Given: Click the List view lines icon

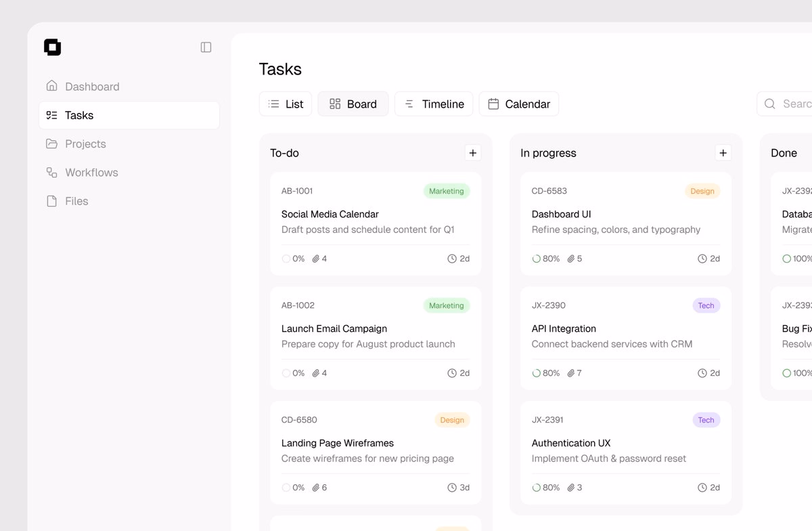Looking at the screenshot, I should pos(274,104).
